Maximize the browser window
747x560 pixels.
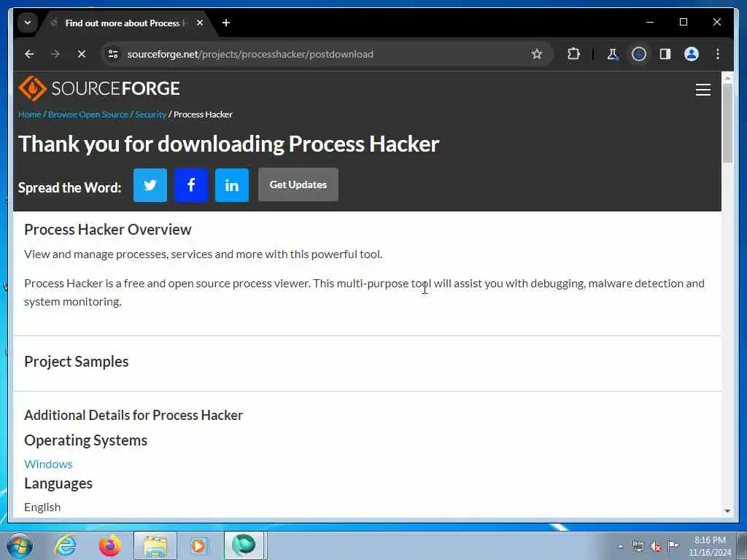[x=683, y=22]
